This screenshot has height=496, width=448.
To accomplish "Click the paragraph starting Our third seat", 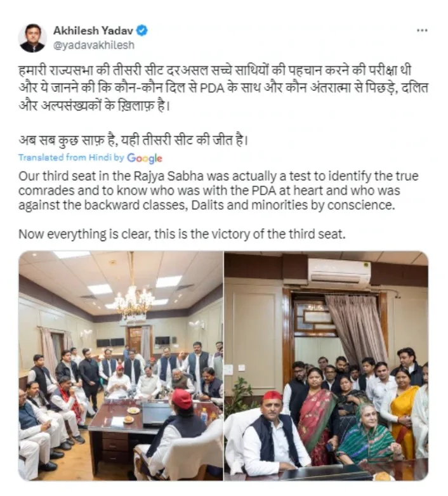I will (x=218, y=190).
